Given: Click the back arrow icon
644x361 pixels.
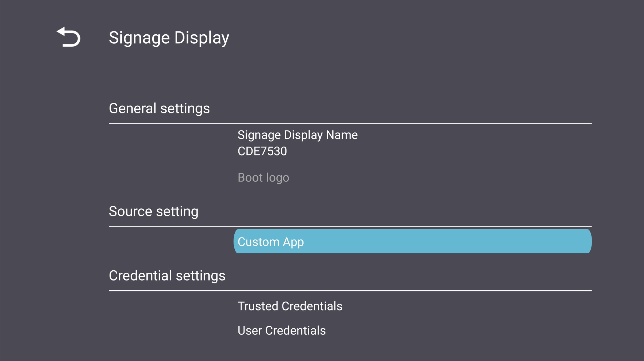Looking at the screenshot, I should coord(69,37).
